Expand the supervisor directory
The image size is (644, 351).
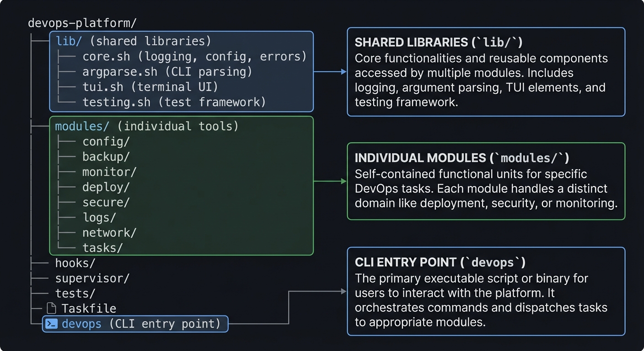point(92,278)
